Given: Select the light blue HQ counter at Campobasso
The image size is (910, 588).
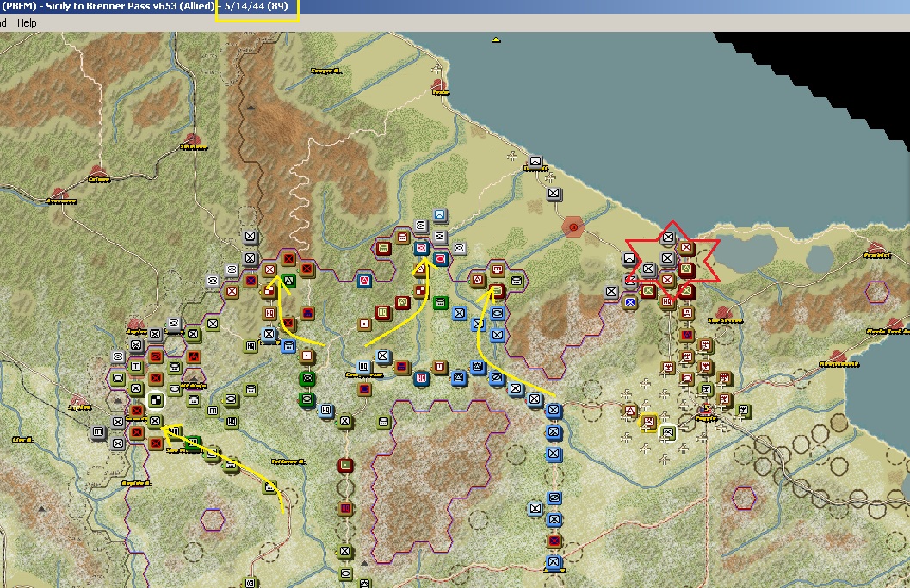Looking at the screenshot, I should point(364,367).
